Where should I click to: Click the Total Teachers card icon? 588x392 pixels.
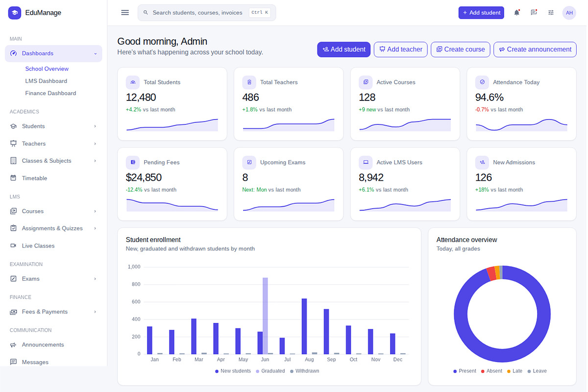[249, 82]
